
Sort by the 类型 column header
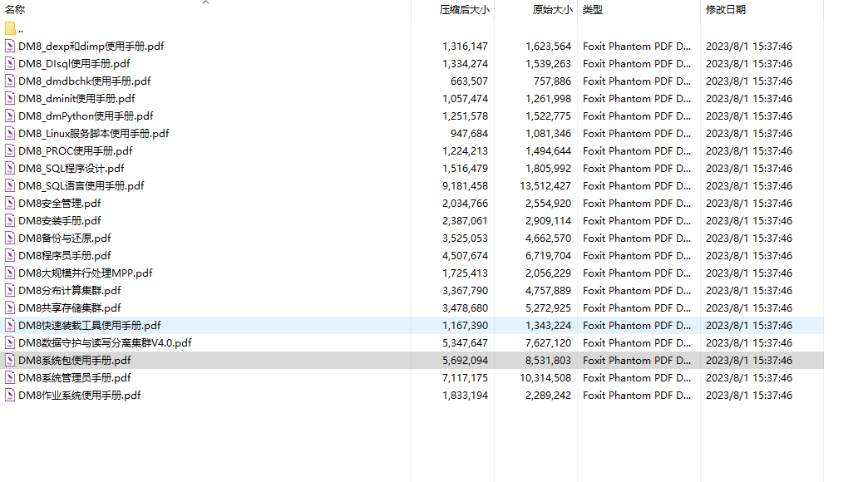592,9
